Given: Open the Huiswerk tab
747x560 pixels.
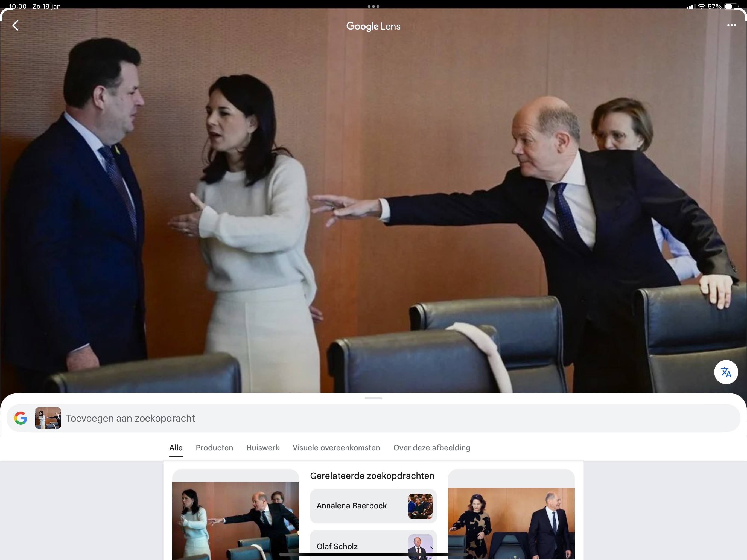Looking at the screenshot, I should [263, 448].
